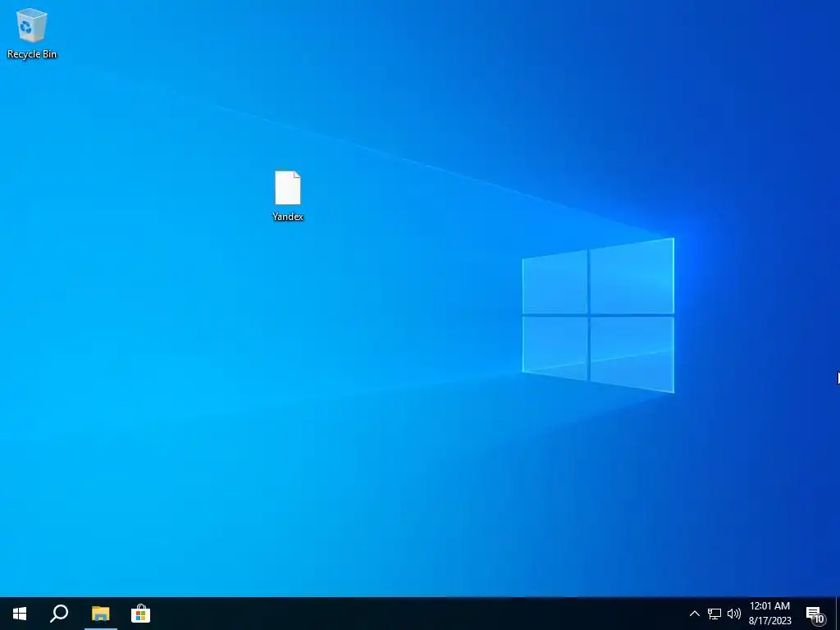The height and width of the screenshot is (630, 840).
Task: Open the volume speaker tray icon
Action: (x=734, y=614)
